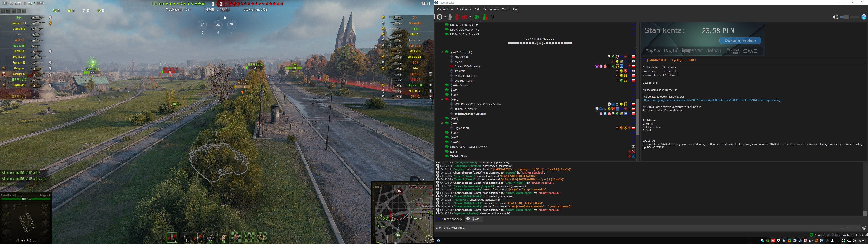Click the TeamSpeak sphere logo icon
The image size is (868, 244).
(864, 17)
